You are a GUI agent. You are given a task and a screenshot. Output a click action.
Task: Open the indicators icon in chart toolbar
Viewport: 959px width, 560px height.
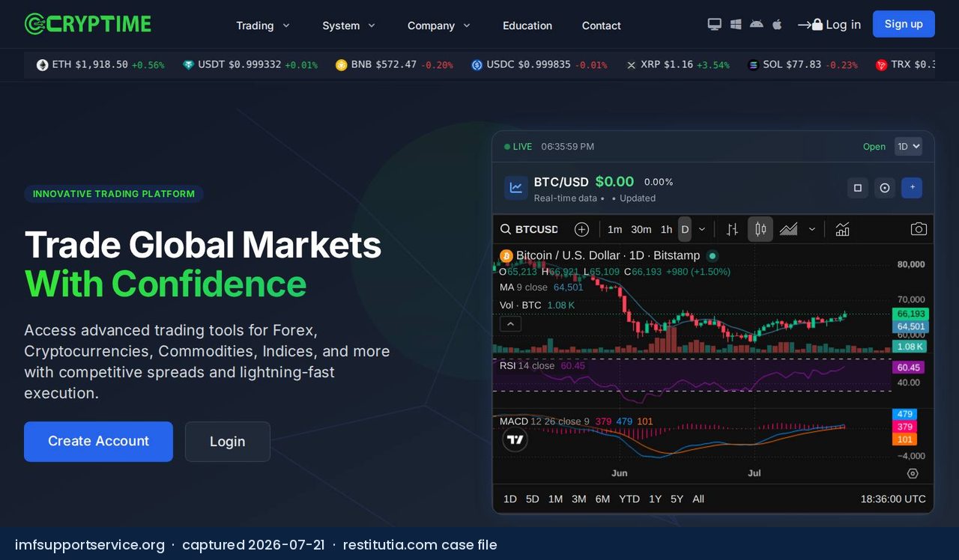point(842,229)
